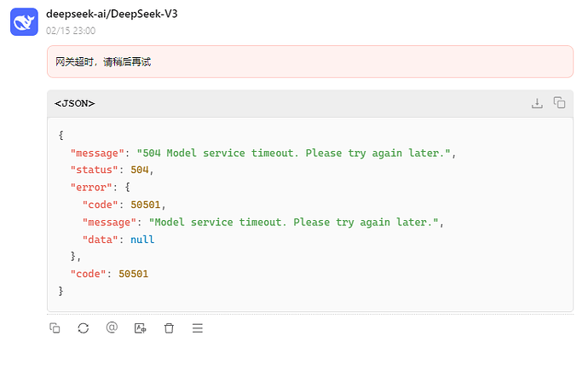Screen dimensions: 588x371
Task: Click the final code value 50501
Action: pyautogui.click(x=134, y=274)
